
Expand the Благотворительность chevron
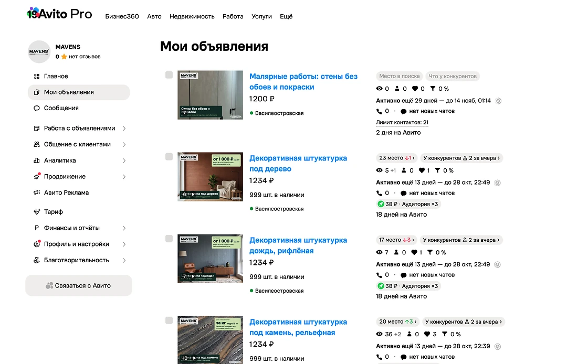[x=124, y=260]
